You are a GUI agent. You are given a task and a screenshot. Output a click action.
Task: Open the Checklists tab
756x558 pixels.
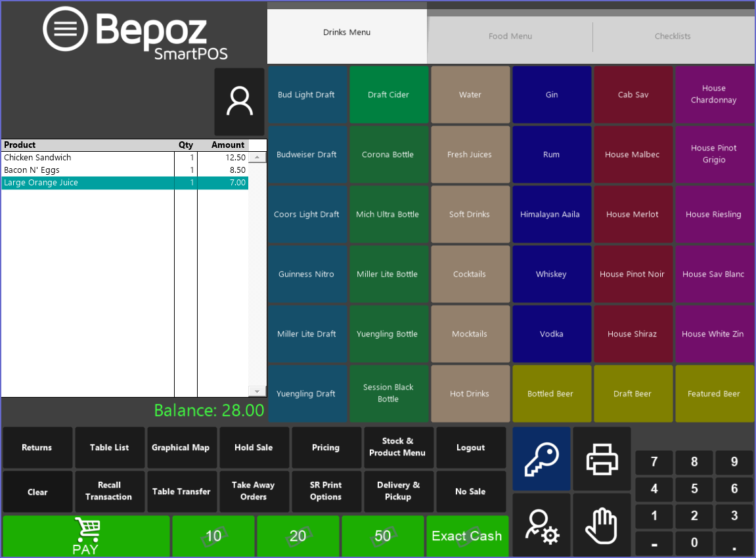tap(673, 36)
